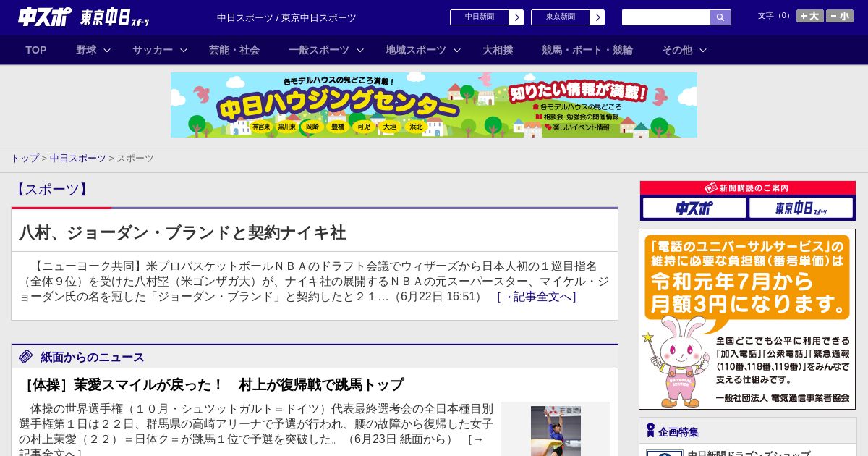Go to TOP in navigation bar
The image size is (868, 456).
coord(36,50)
